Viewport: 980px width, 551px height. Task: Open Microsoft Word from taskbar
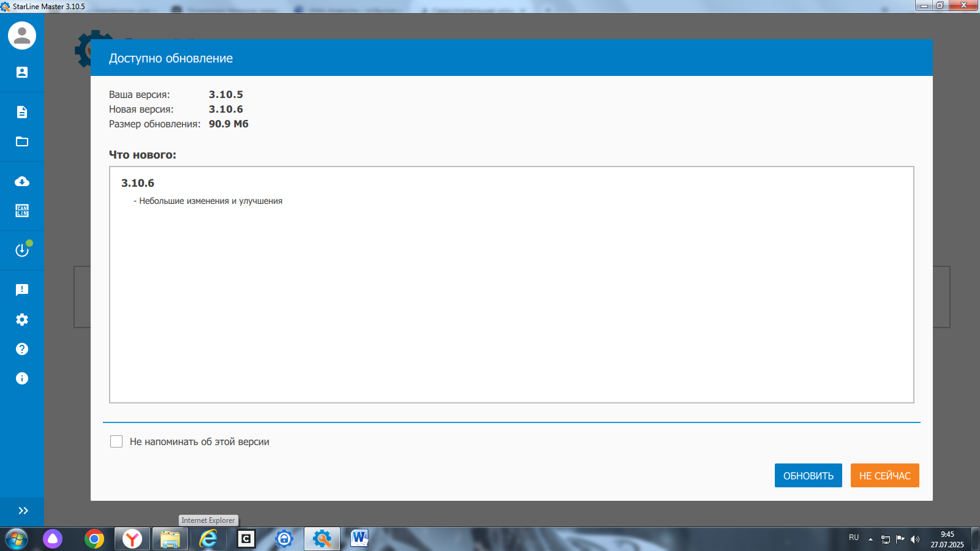pyautogui.click(x=360, y=539)
